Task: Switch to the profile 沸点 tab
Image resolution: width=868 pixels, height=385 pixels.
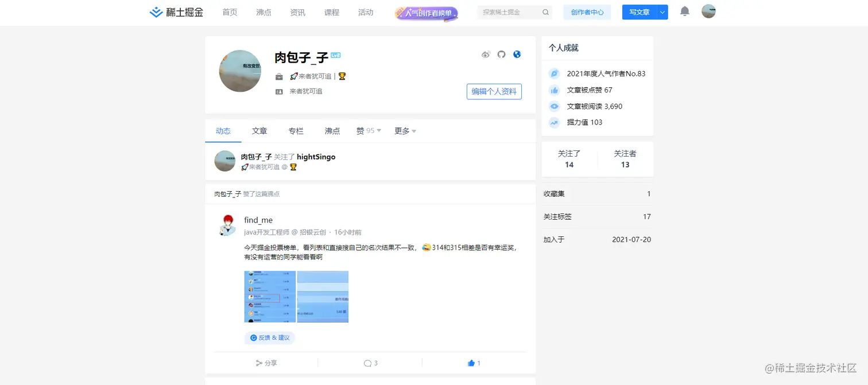Action: coord(332,131)
